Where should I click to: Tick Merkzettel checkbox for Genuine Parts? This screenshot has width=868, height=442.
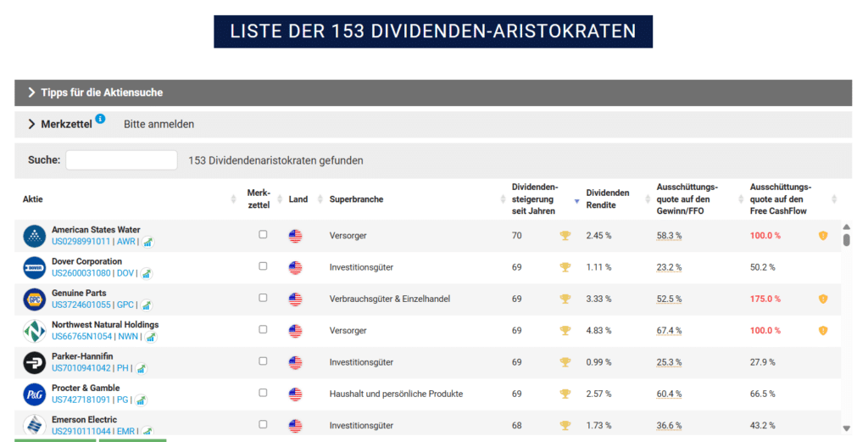(x=263, y=298)
